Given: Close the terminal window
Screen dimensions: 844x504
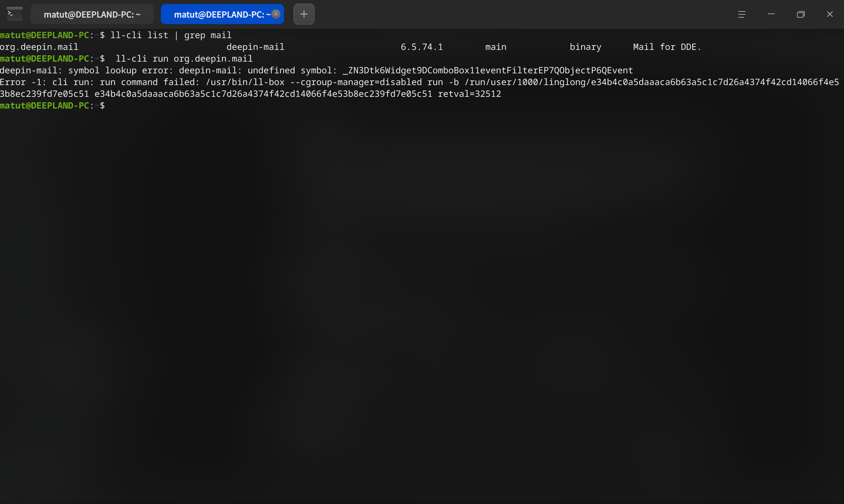Looking at the screenshot, I should click(830, 14).
